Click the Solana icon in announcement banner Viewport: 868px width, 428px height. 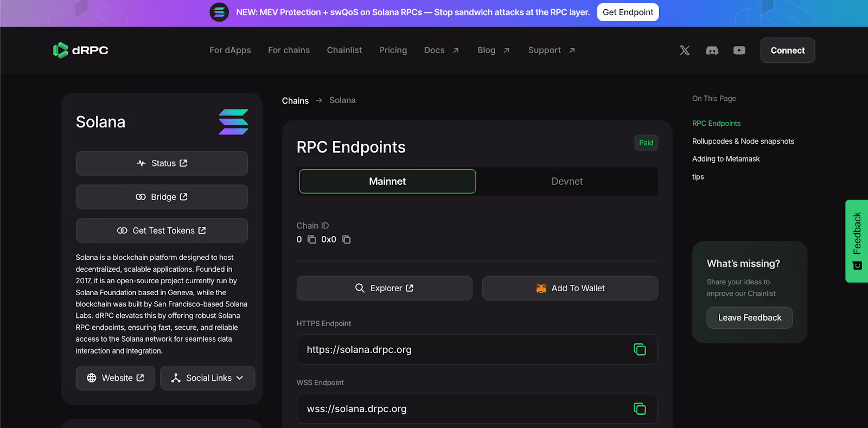(219, 12)
